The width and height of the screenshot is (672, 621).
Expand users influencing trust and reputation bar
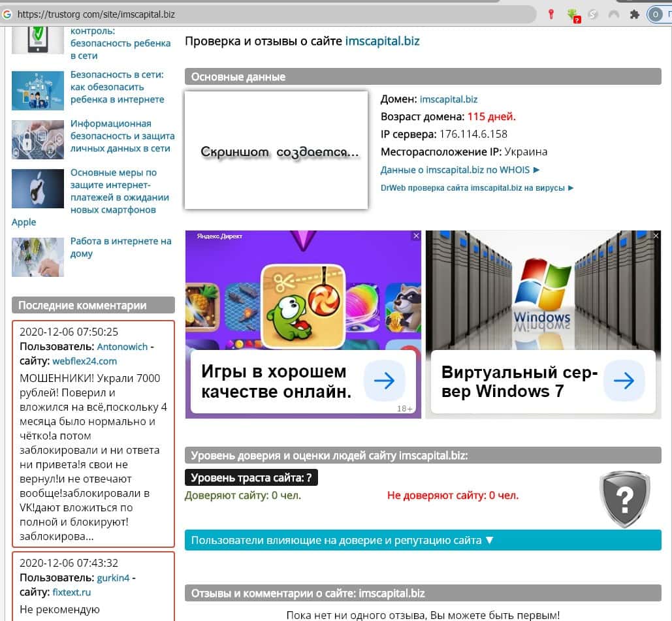click(x=423, y=540)
